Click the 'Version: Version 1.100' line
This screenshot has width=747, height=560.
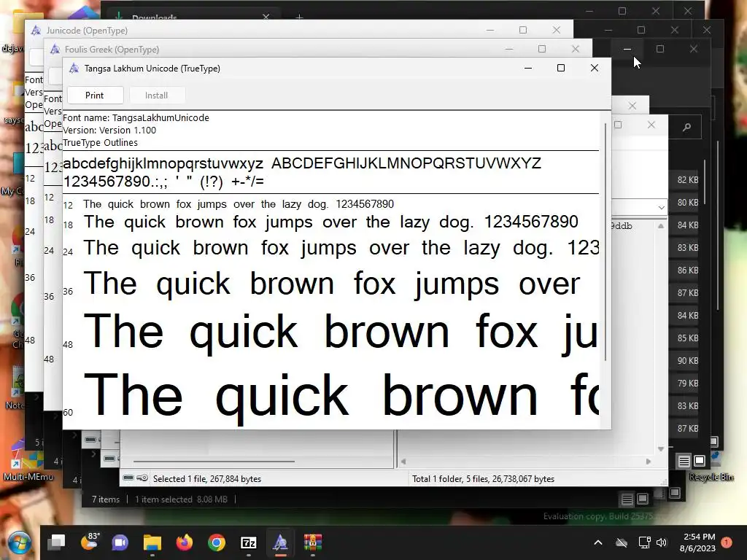109,131
